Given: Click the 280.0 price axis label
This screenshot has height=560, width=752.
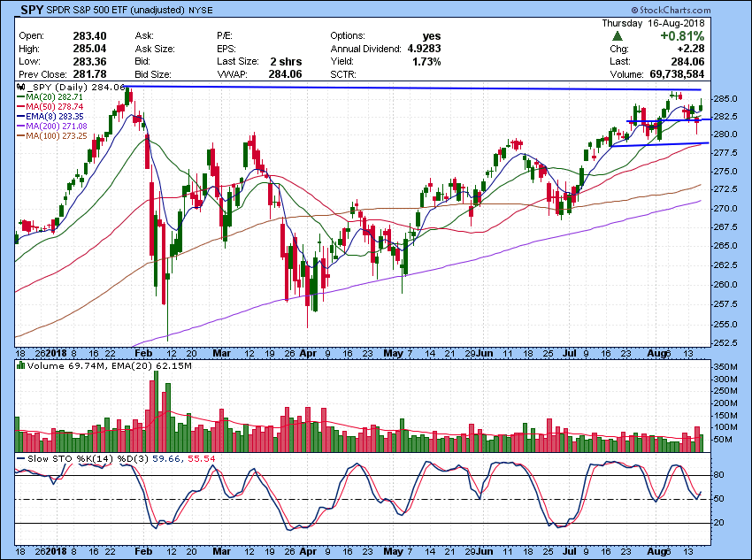Looking at the screenshot, I should pyautogui.click(x=725, y=134).
